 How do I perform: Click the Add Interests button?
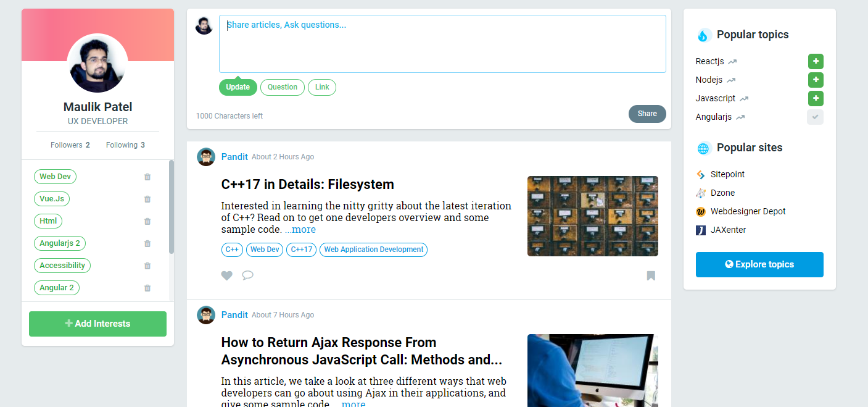coord(97,324)
